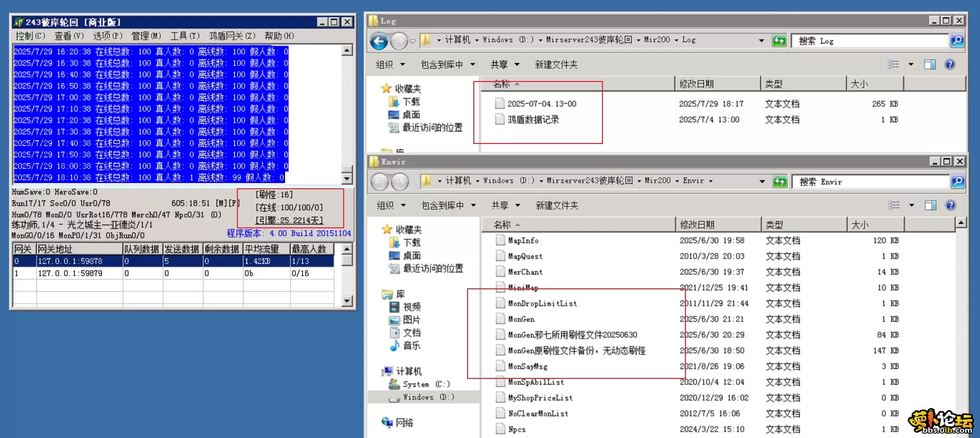Open help icon in Log window toolbar
The height and width of the screenshot is (438, 980).
[x=949, y=64]
